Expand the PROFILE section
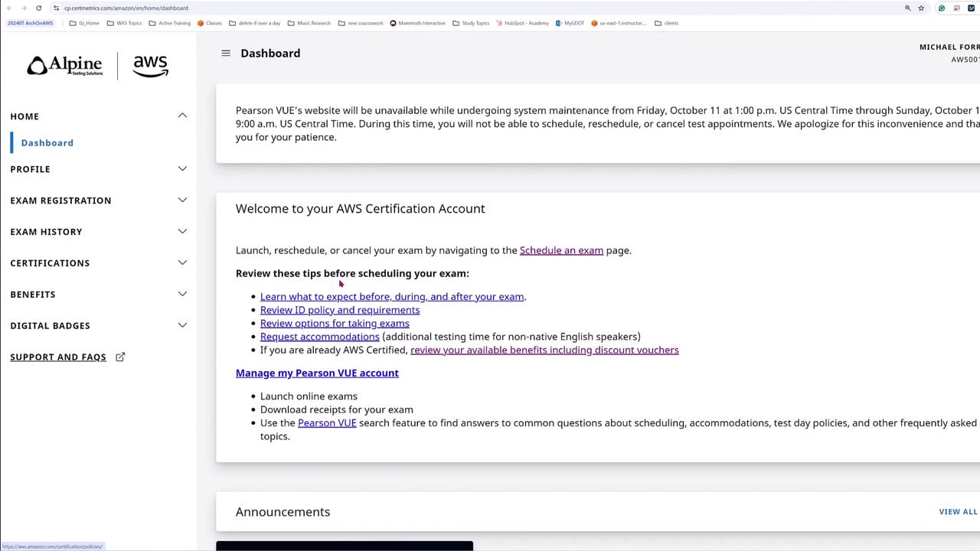 182,169
